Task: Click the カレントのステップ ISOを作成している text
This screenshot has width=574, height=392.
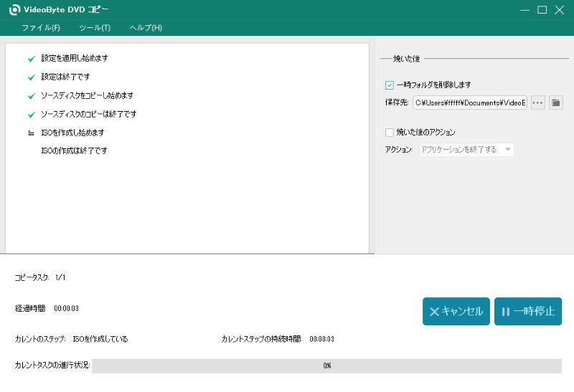Action: pyautogui.click(x=100, y=339)
